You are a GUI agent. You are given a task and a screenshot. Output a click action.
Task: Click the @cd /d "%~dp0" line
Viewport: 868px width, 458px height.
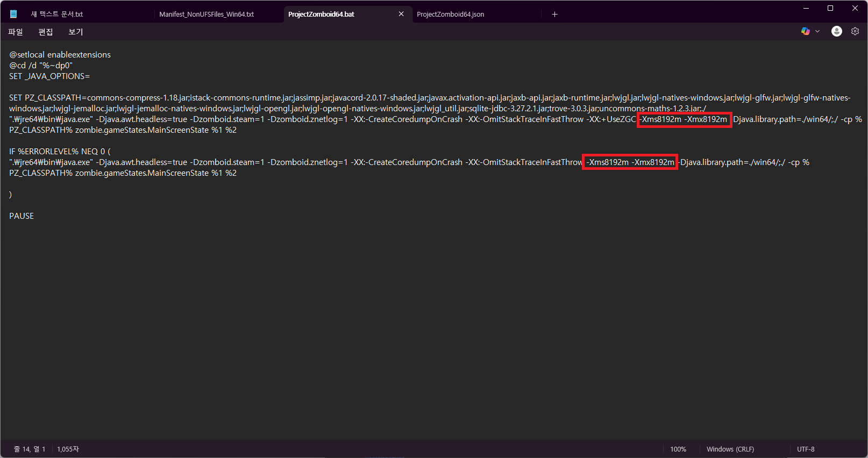coord(41,66)
